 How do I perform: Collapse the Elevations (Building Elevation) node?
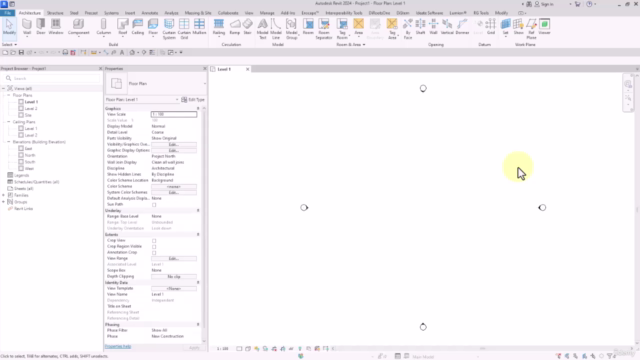coord(9,142)
